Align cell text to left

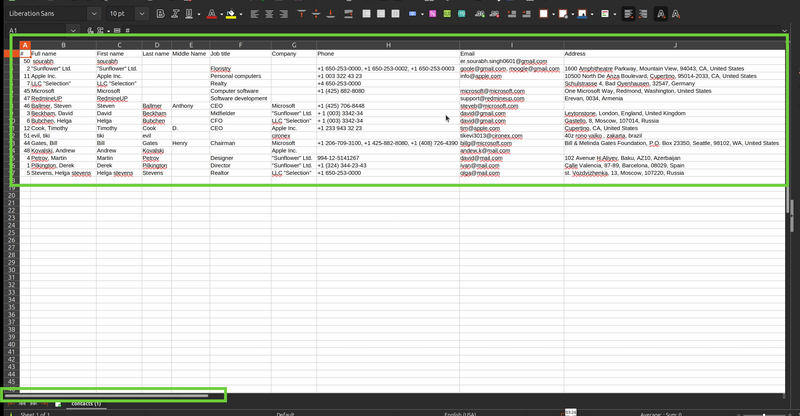tap(255, 14)
